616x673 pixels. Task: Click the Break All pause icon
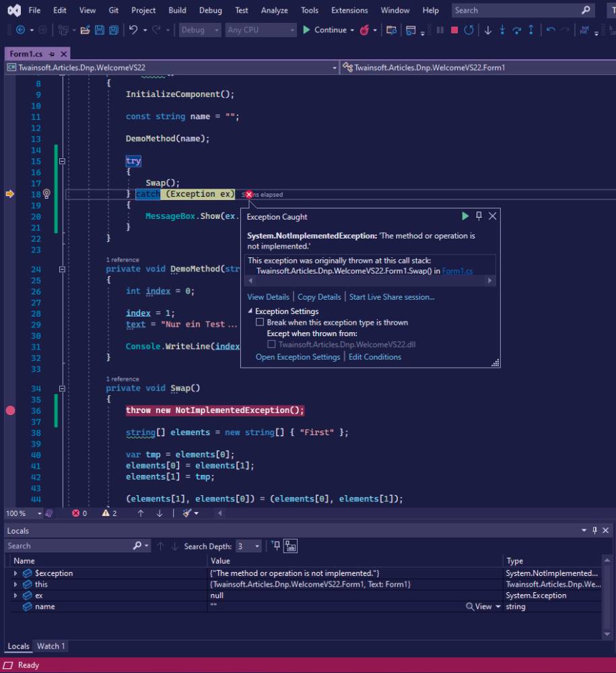[440, 30]
